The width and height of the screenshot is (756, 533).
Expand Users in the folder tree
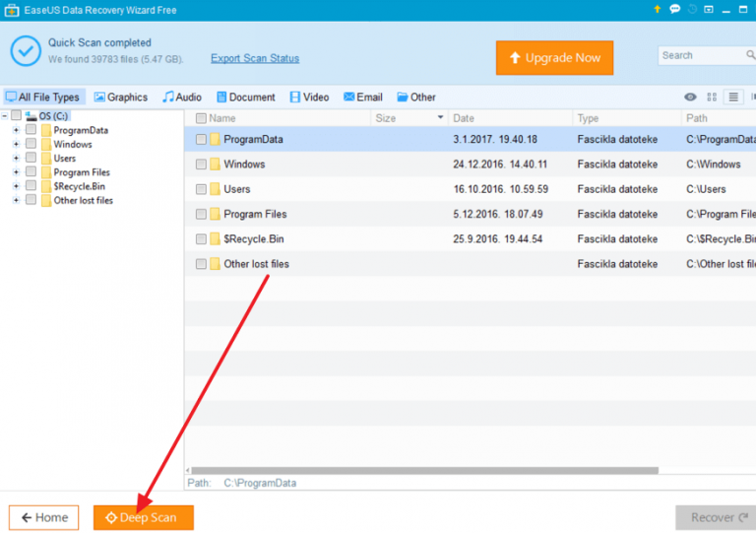coord(16,159)
